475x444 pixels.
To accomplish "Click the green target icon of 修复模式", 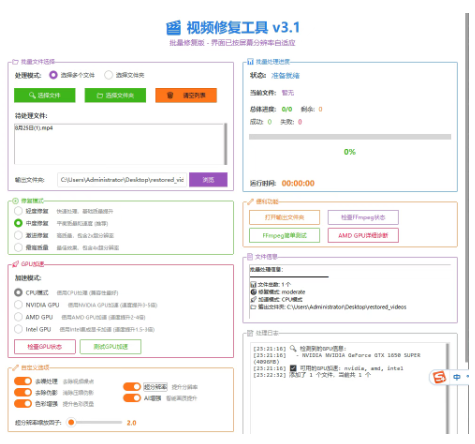I will (15, 201).
